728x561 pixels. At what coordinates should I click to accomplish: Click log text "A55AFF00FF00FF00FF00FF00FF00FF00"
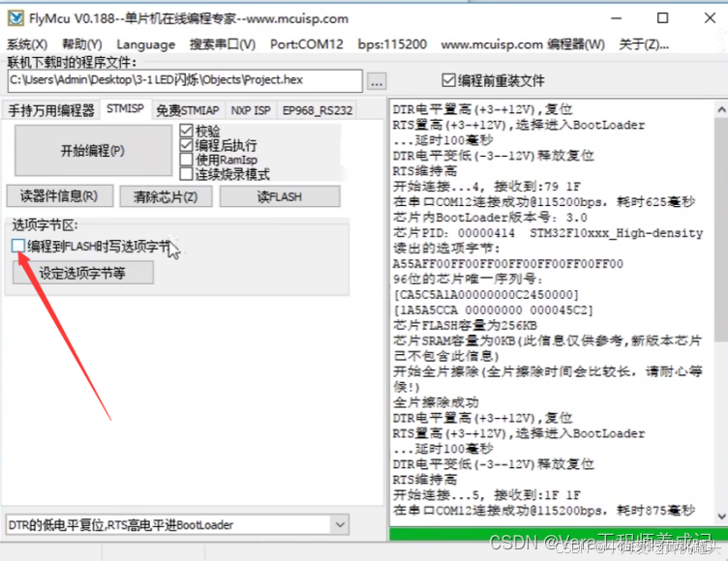508,263
